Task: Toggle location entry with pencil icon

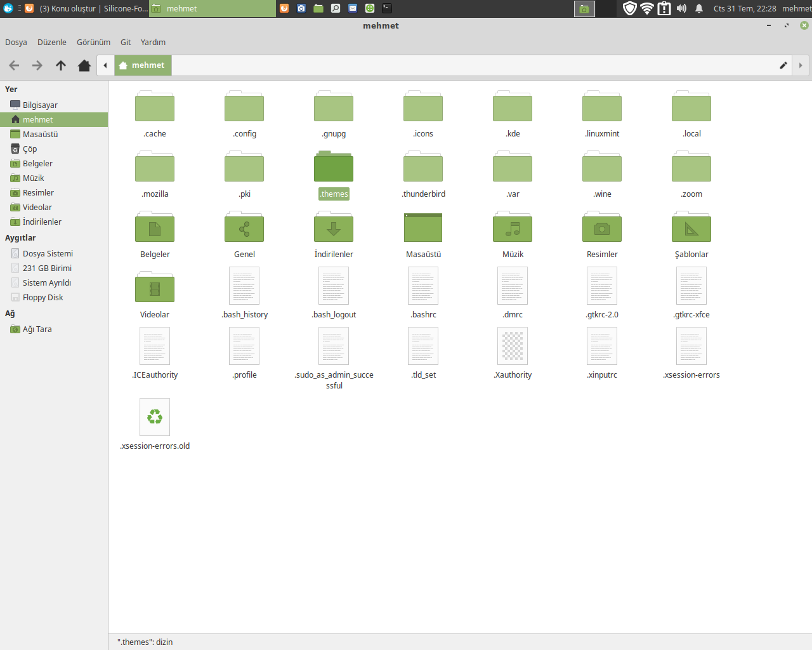Action: [x=783, y=65]
